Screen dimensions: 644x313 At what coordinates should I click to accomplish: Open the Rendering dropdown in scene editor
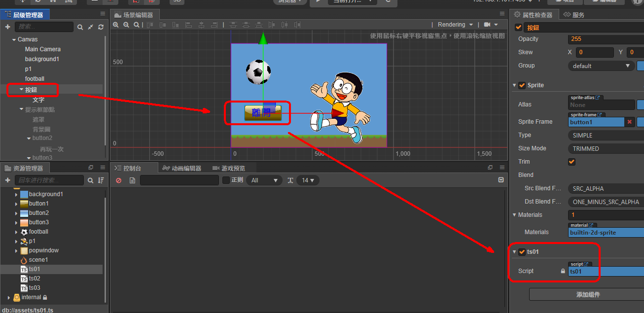(x=455, y=25)
